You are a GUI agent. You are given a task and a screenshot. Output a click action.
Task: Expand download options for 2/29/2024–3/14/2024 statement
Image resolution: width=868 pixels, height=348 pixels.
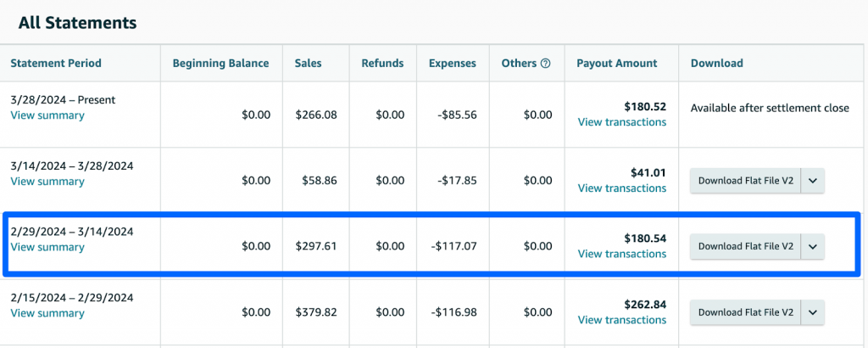(812, 246)
